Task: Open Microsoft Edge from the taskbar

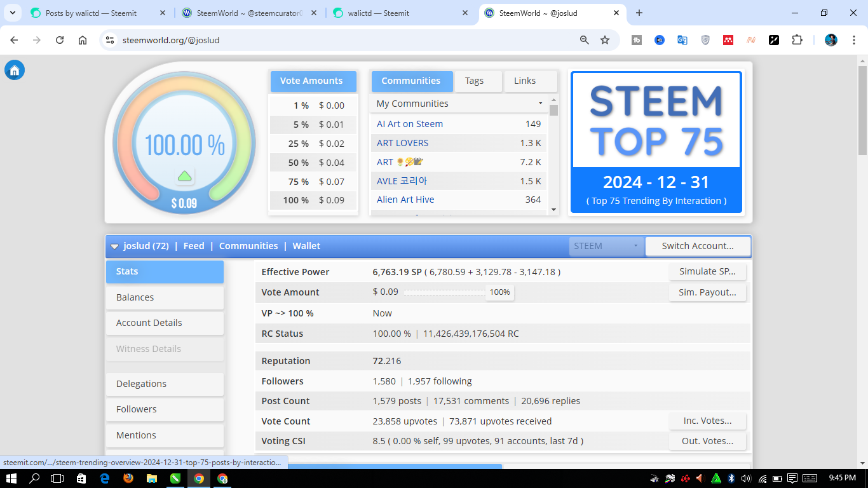Action: coord(105,478)
